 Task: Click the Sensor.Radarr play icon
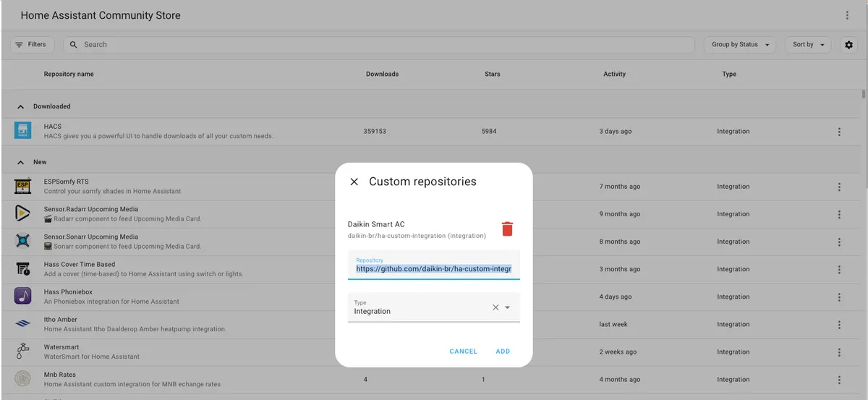23,213
